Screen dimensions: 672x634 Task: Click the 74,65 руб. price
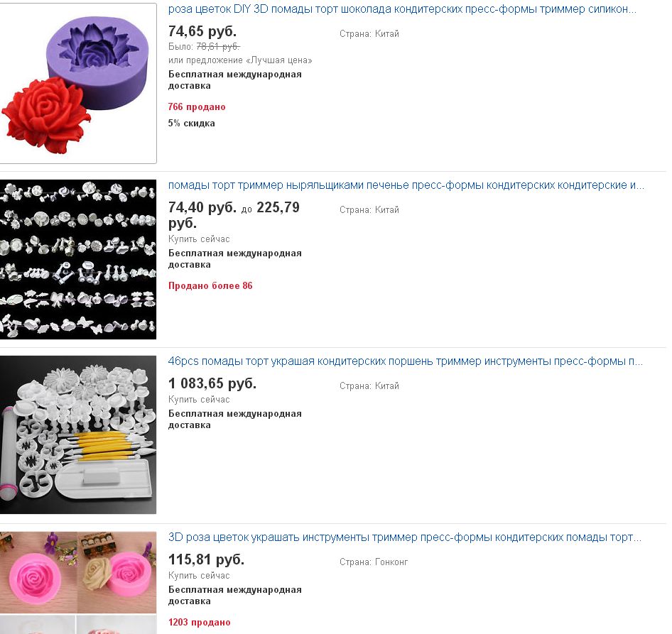pyautogui.click(x=202, y=31)
